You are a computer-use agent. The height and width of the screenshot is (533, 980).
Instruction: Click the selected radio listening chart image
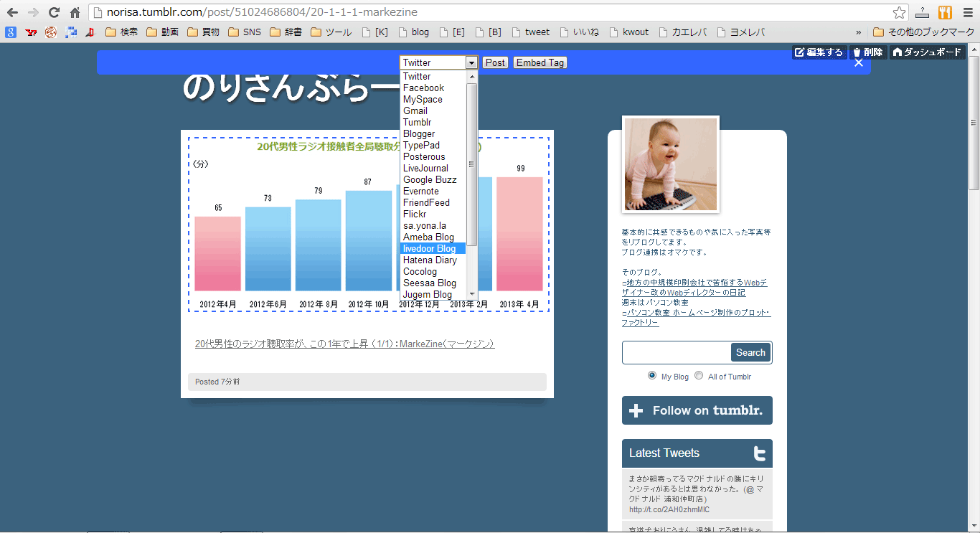click(369, 225)
